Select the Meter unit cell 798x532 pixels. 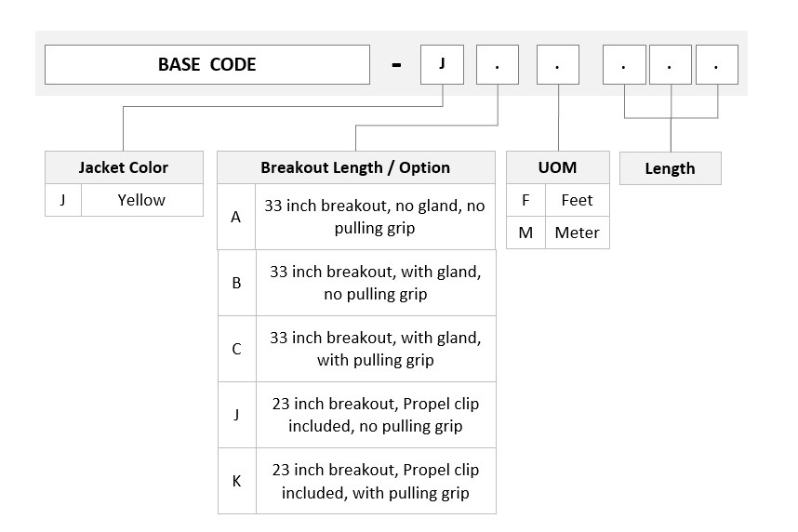pyautogui.click(x=578, y=233)
